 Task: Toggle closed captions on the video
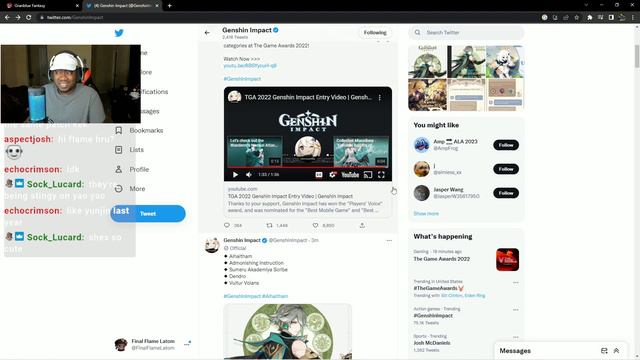(x=319, y=175)
